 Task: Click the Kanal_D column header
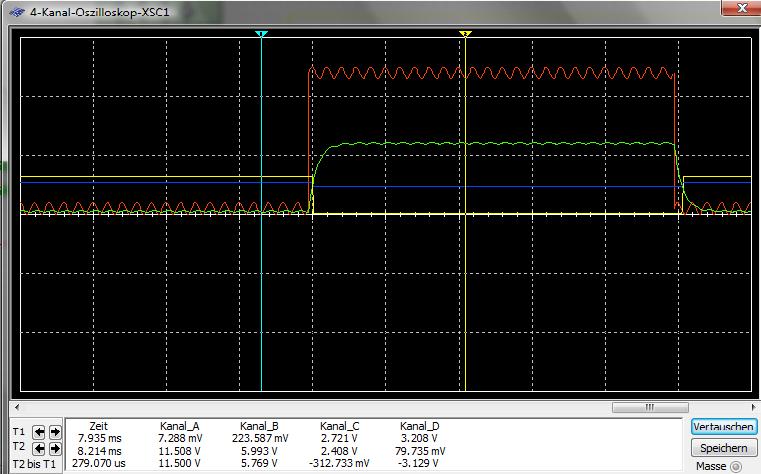(419, 426)
